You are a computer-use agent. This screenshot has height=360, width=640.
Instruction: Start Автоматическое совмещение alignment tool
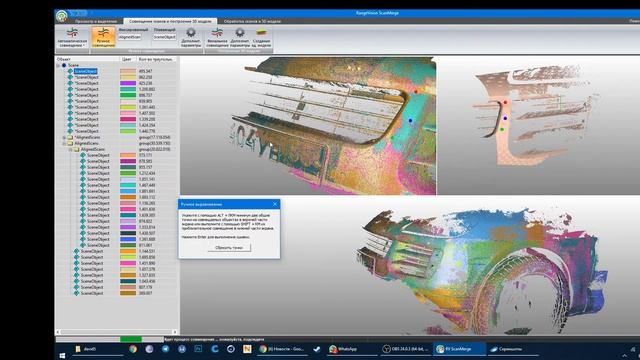coord(72,36)
